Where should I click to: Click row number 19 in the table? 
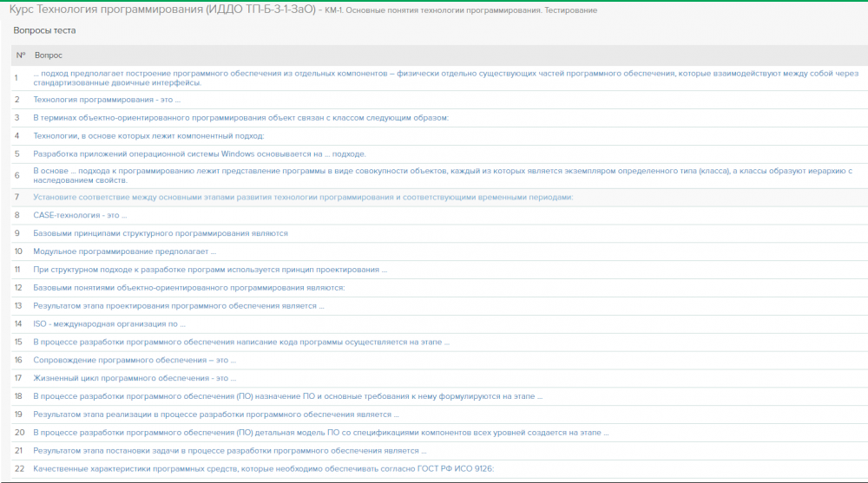pyautogui.click(x=18, y=414)
